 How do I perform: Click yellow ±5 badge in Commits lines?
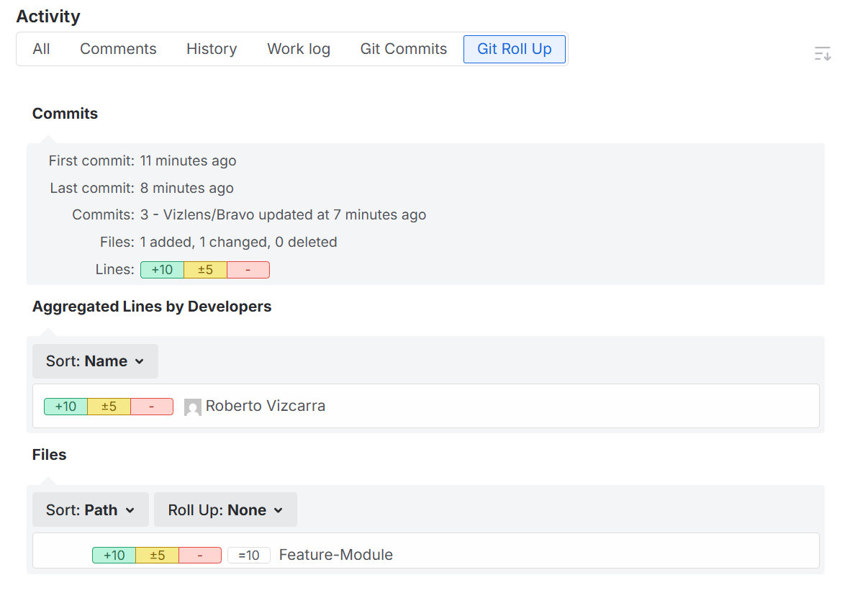(x=205, y=270)
